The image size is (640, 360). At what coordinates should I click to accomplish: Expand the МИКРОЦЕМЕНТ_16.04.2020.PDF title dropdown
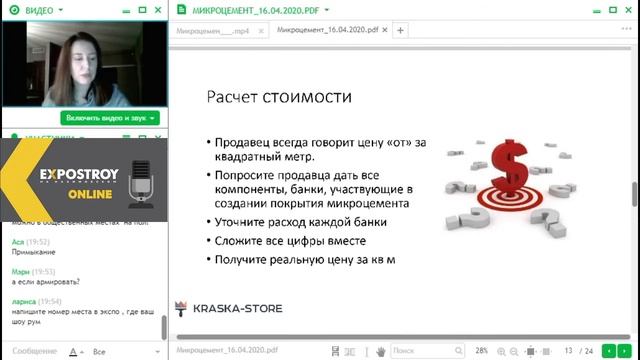click(x=327, y=10)
